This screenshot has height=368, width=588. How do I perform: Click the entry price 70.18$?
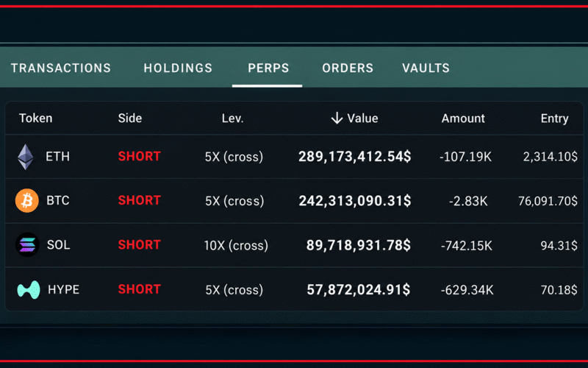point(559,290)
